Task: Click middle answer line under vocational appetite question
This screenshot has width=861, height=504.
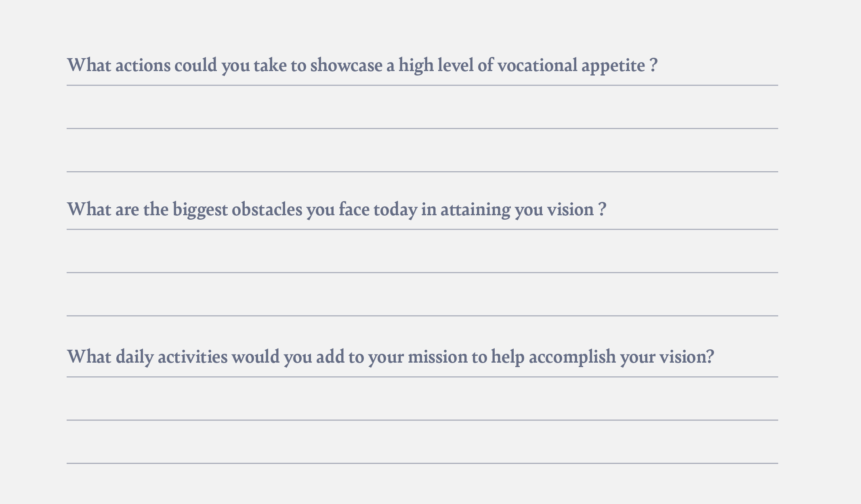Action: coord(422,128)
